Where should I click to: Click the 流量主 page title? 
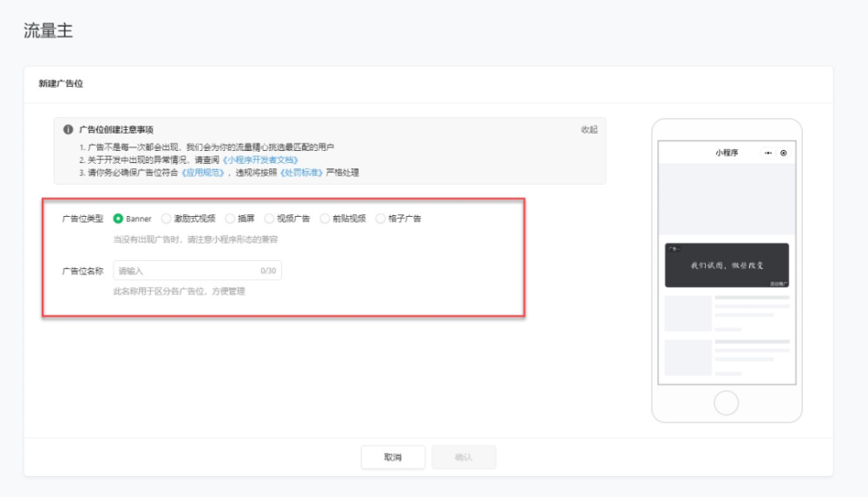48,30
